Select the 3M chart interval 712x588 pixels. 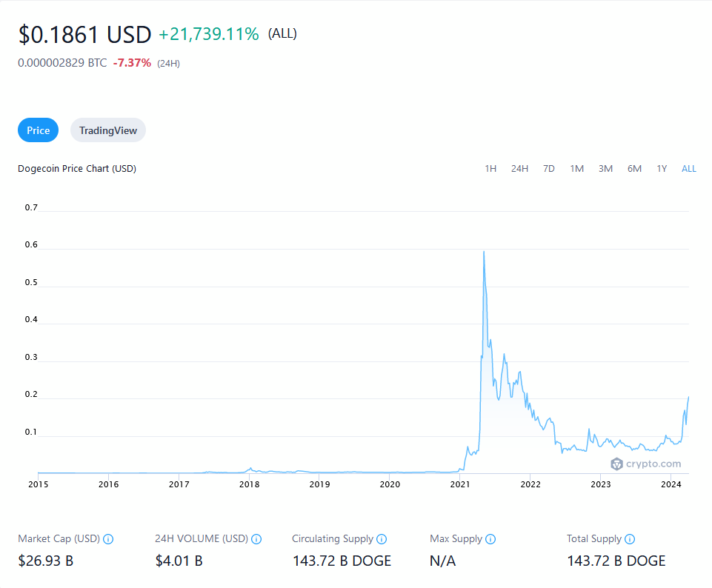pos(605,169)
